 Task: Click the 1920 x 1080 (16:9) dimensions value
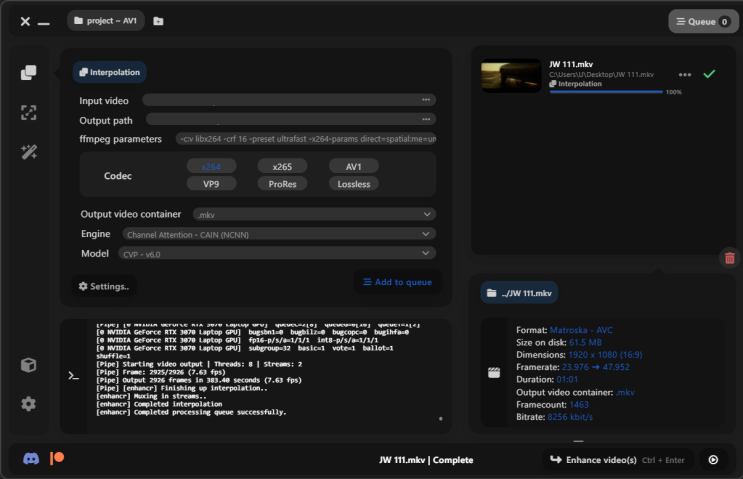(x=605, y=354)
